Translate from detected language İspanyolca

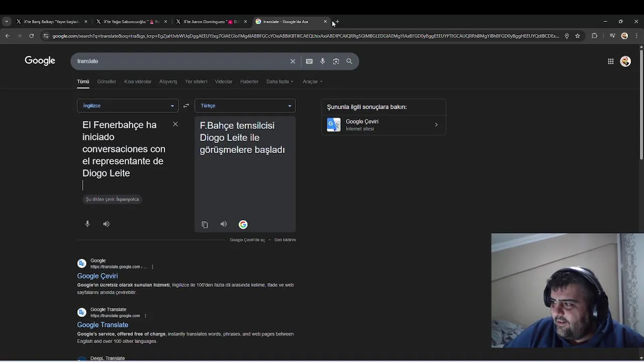coord(112,199)
